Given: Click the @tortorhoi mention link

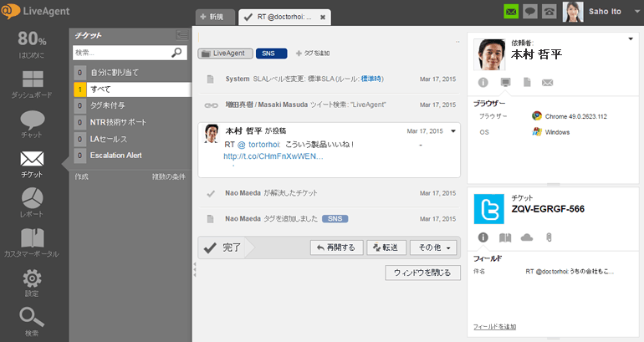Looking at the screenshot, I should click(258, 145).
